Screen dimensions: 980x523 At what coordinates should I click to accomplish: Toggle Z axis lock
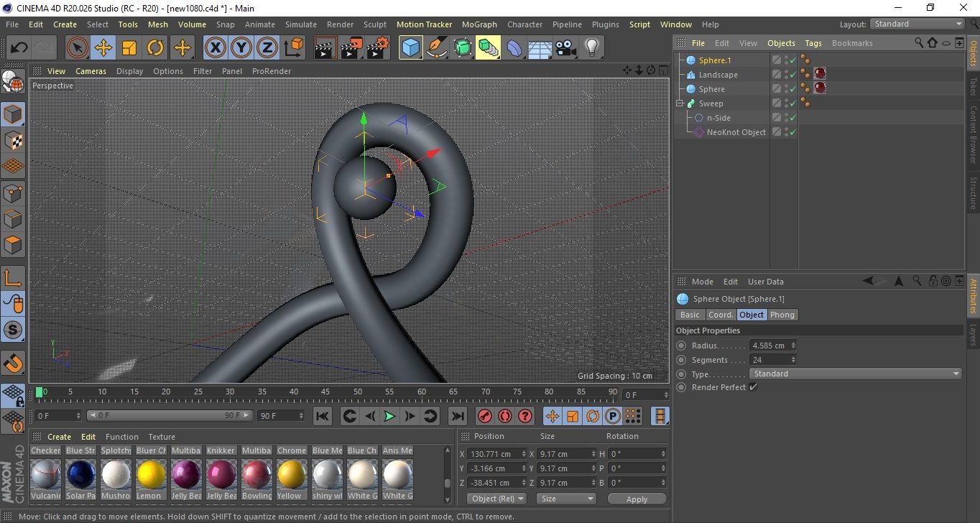(x=267, y=48)
